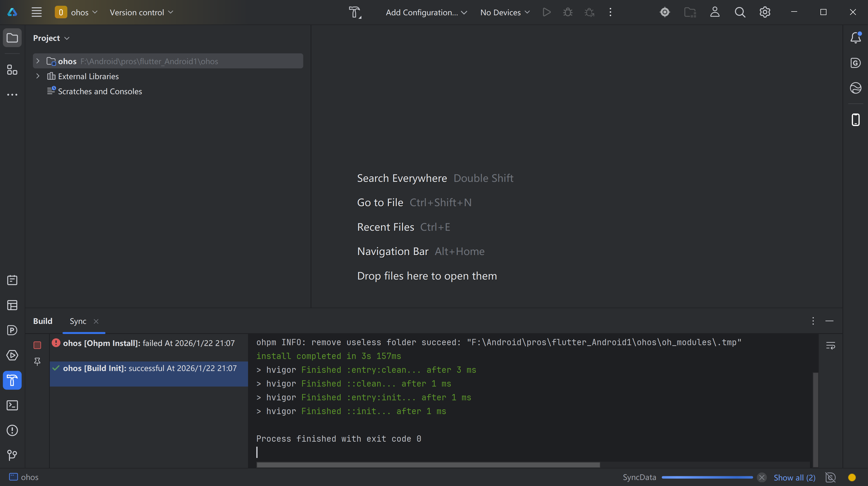Open Notifications bell icon
868x486 pixels.
[855, 37]
